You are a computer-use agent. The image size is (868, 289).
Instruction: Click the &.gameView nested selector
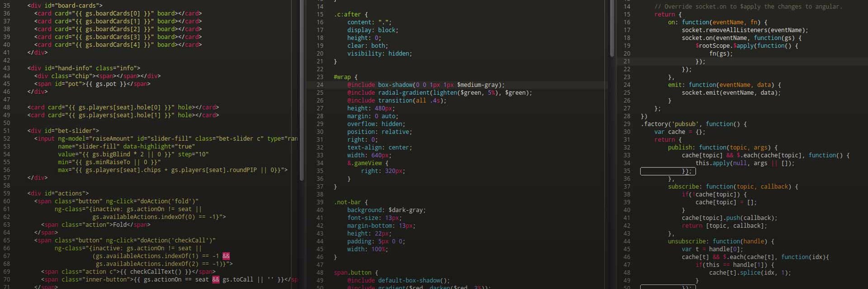tap(368, 163)
